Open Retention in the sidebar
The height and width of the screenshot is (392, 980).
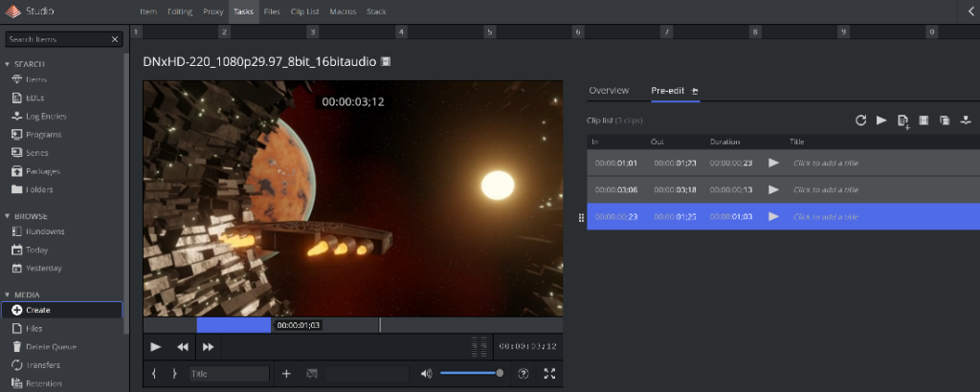[43, 383]
